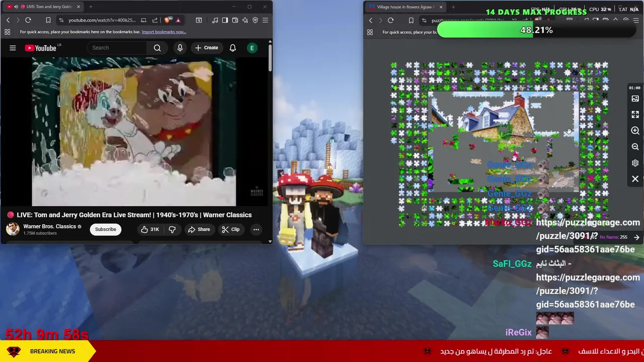Click the 48.21% progress bar
This screenshot has height=362, width=644.
536,30
